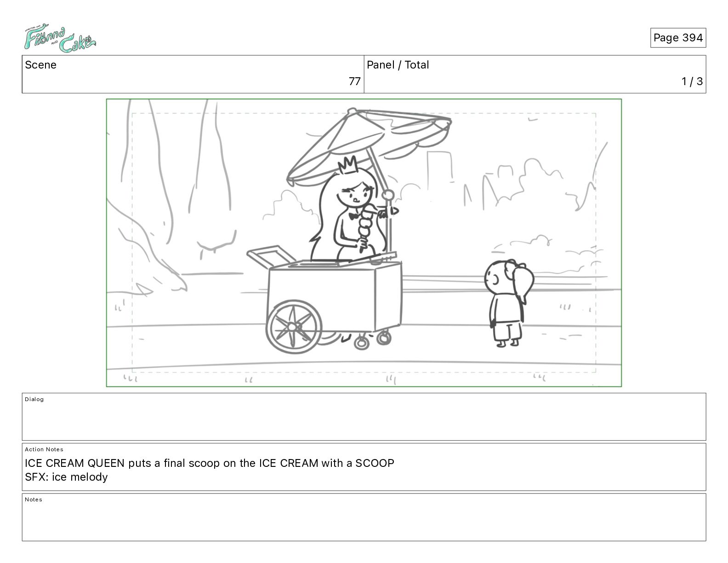This screenshot has width=728, height=563.
Task: Click the Action Notes label
Action: coord(44,449)
